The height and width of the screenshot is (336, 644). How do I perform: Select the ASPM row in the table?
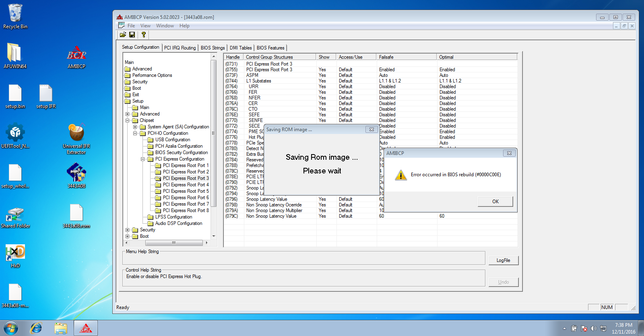point(371,75)
